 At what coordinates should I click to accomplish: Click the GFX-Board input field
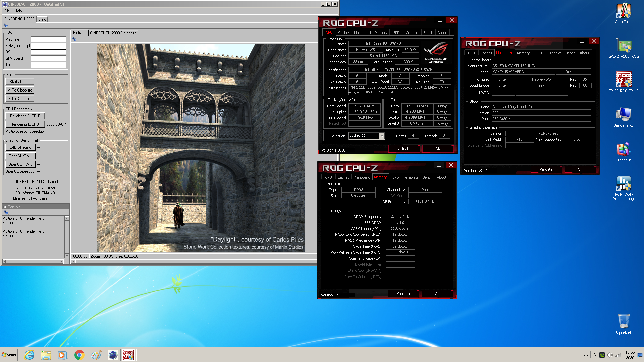tap(49, 58)
